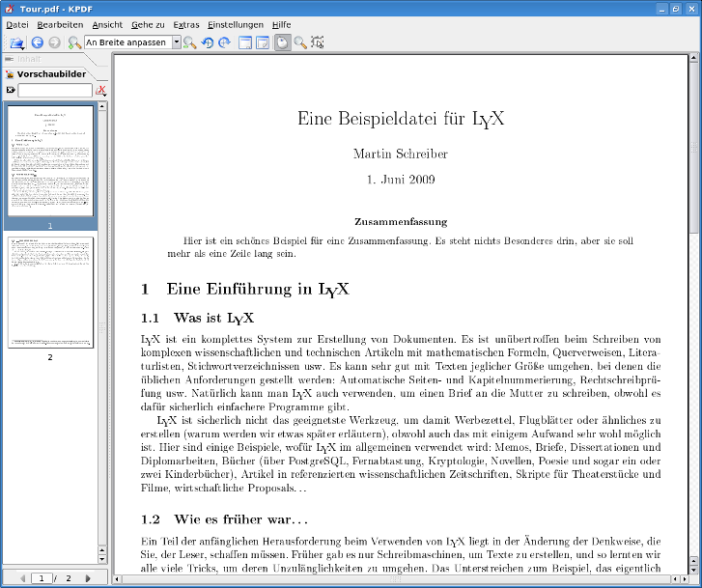Image resolution: width=702 pixels, height=588 pixels.
Task: Zoom in using the magnifier plus icon
Action: [x=74, y=42]
